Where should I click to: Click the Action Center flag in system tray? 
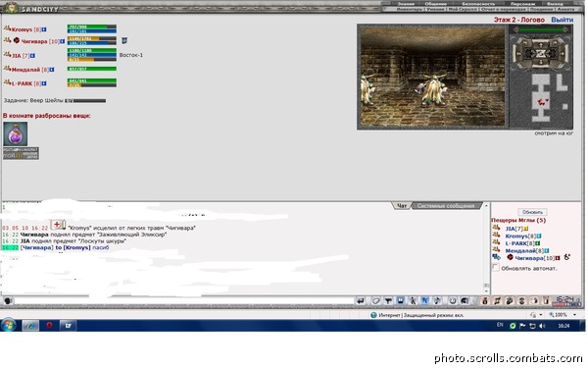pyautogui.click(x=522, y=326)
